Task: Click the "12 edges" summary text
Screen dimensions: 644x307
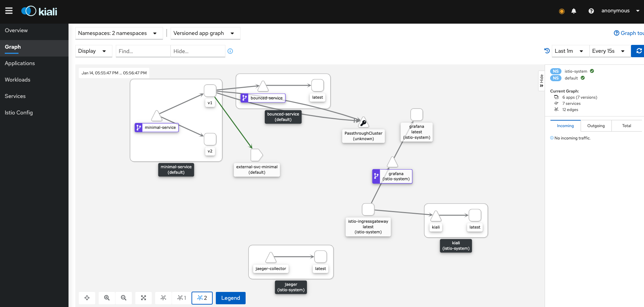Action: [570, 110]
